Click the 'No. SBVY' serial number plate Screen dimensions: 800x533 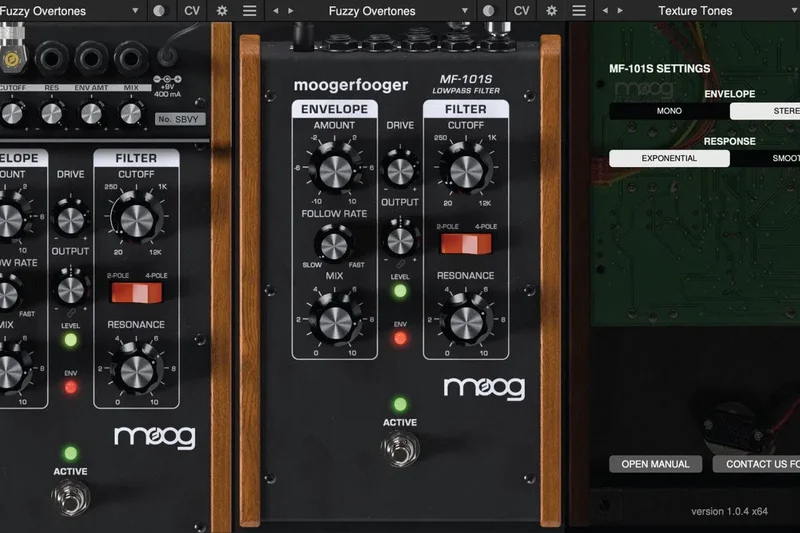coord(180,119)
